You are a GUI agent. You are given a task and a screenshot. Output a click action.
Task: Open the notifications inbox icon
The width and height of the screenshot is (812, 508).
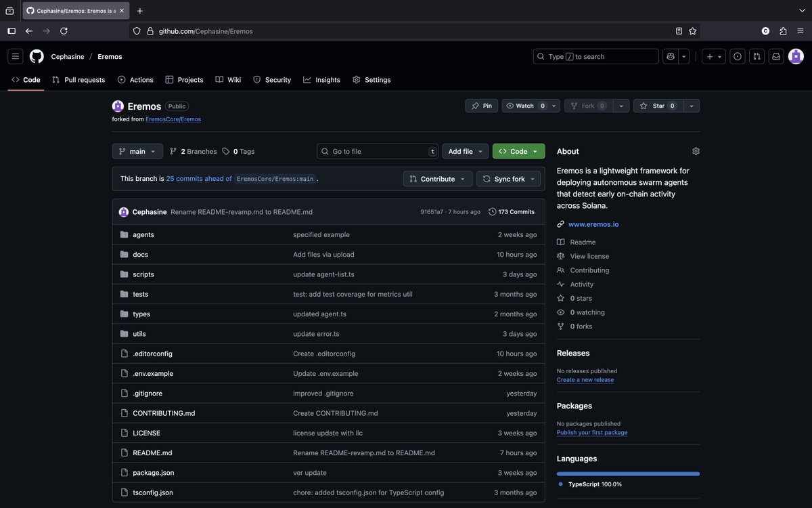[x=776, y=57]
